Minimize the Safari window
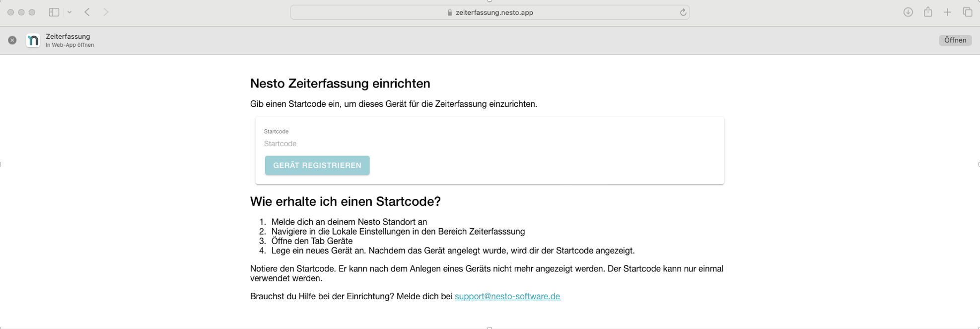980x329 pixels. (21, 12)
